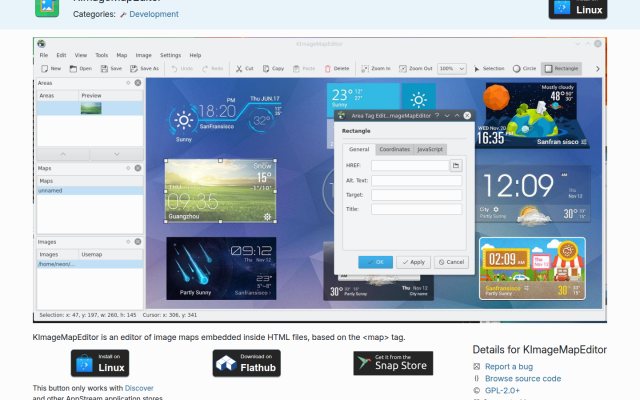Click the Alt. Text input field
640x400 pixels.
point(416,180)
